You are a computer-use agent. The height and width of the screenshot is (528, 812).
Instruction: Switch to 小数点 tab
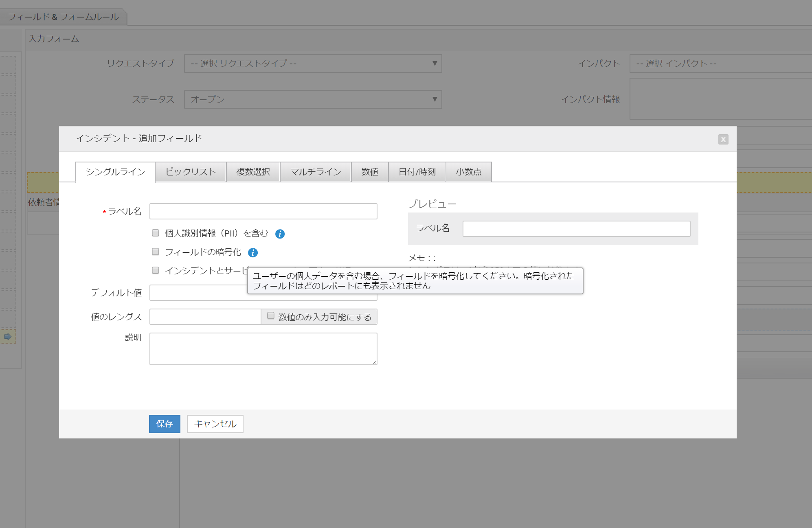point(468,172)
